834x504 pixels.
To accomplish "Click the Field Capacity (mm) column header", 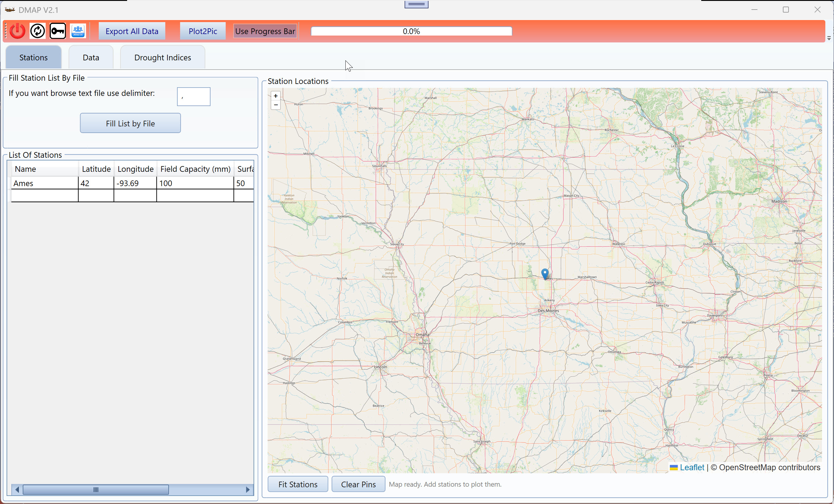I will tap(195, 169).
